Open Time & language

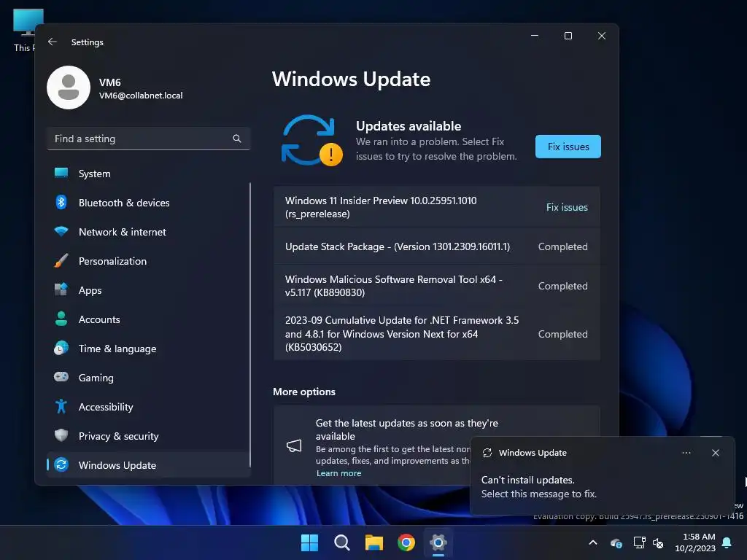(148, 349)
